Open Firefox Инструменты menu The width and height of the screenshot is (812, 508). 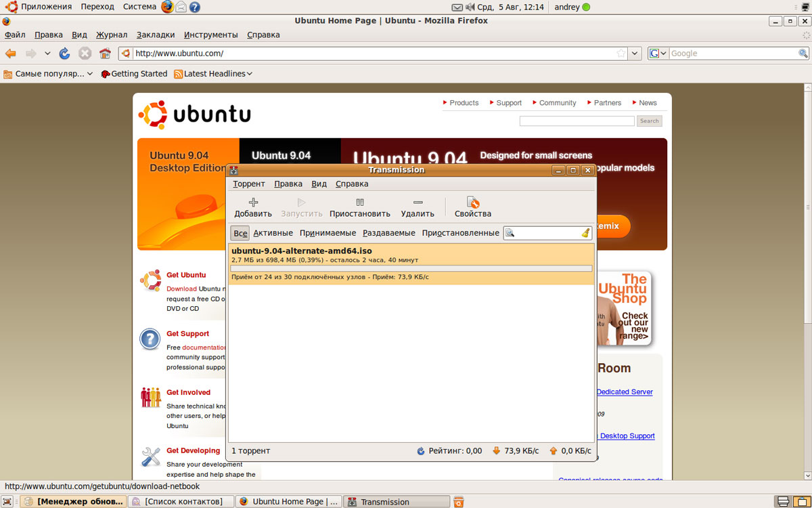(211, 35)
